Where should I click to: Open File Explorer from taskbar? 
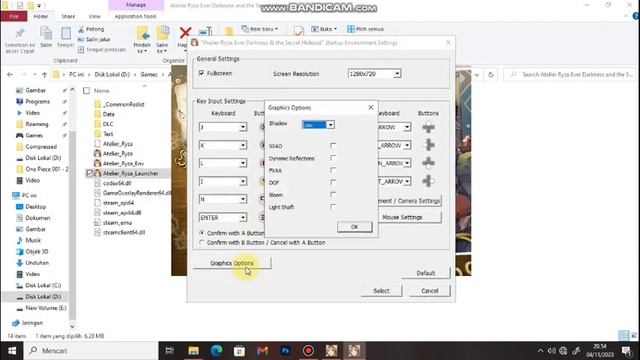click(193, 351)
